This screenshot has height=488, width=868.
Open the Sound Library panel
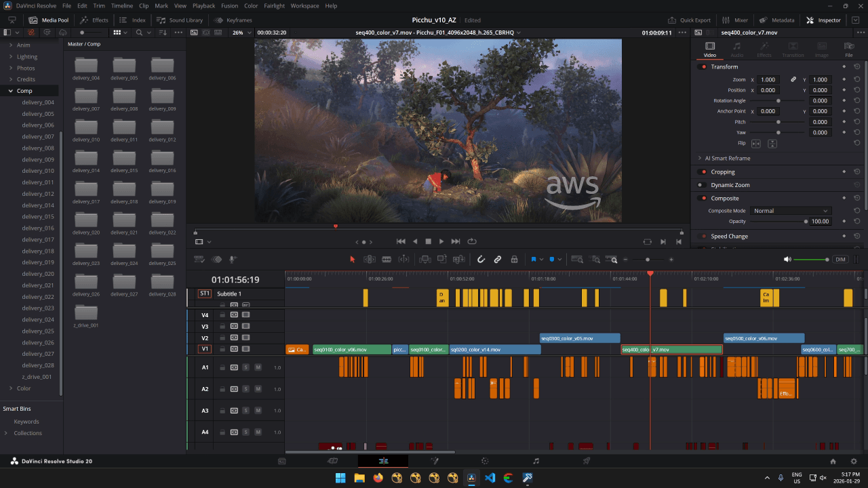(179, 20)
